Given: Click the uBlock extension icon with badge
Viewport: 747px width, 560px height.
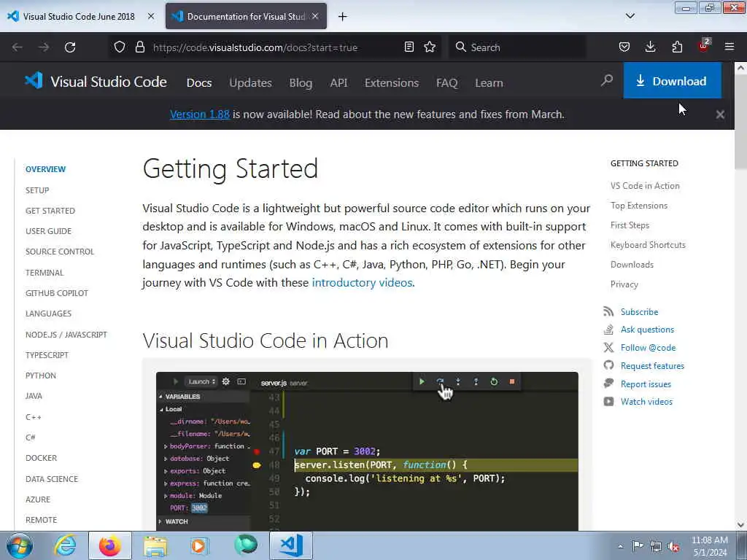Looking at the screenshot, I should coord(704,46).
